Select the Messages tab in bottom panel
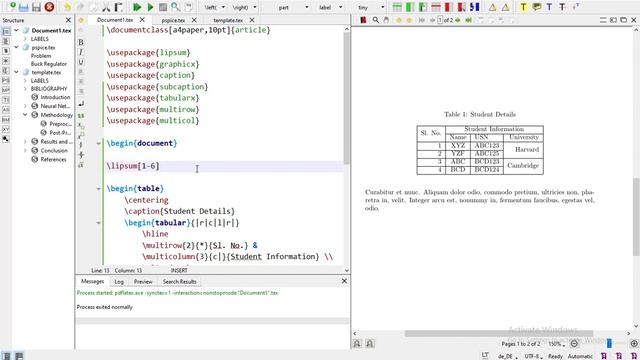 click(93, 282)
